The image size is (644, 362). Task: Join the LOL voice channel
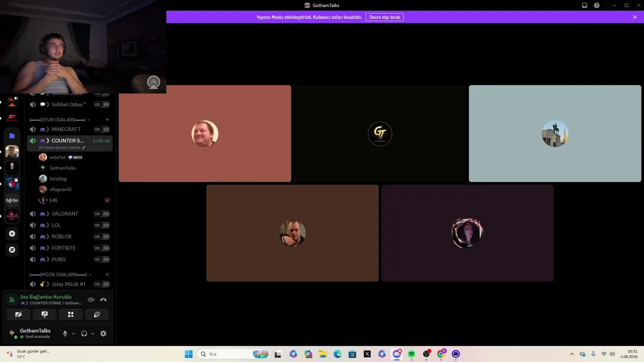[x=69, y=225]
